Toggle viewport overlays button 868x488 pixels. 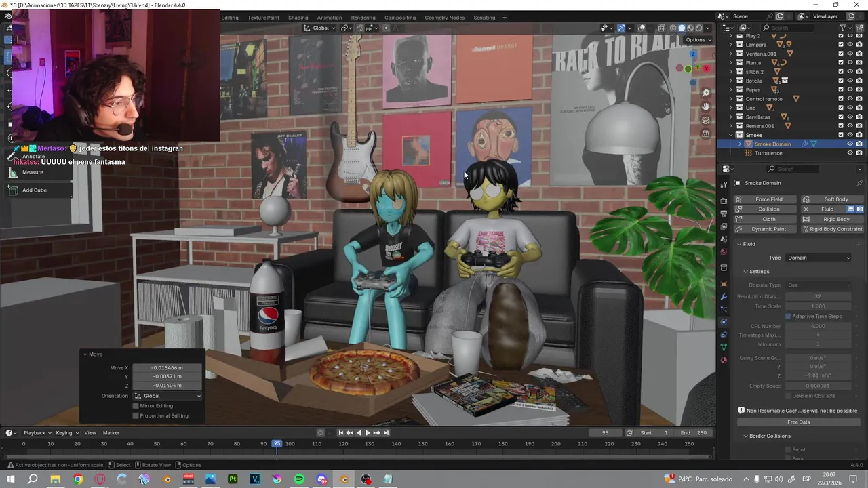[x=641, y=28]
